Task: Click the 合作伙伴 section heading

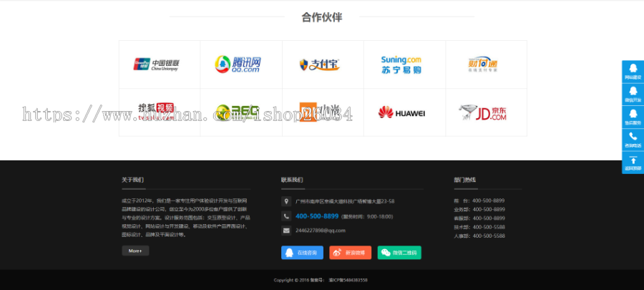Action: pyautogui.click(x=321, y=17)
